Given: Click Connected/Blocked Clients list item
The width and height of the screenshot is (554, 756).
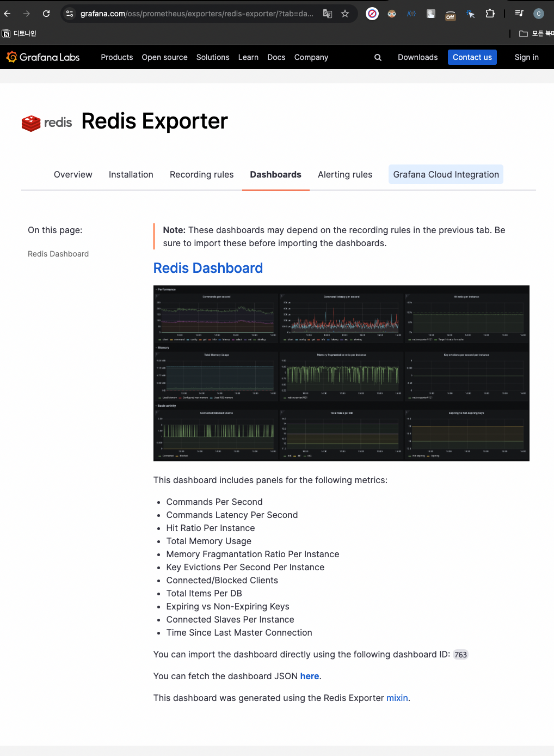Looking at the screenshot, I should pos(222,580).
